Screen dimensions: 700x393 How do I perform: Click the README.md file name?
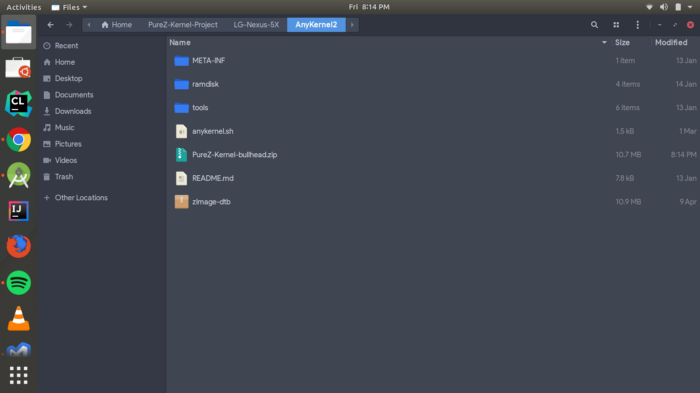click(212, 178)
